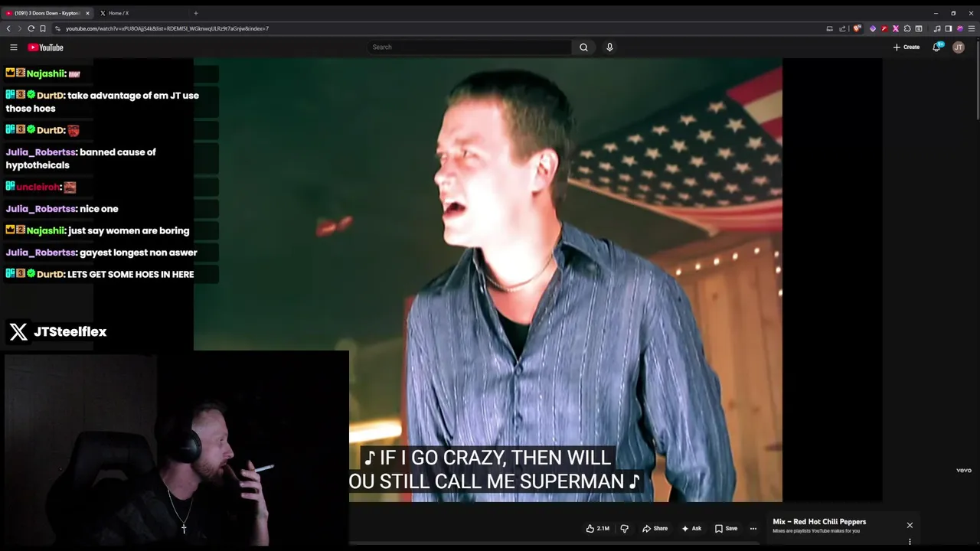Screen dimensions: 980x551
Task: Start voice search with the microphone icon
Action: (609, 47)
